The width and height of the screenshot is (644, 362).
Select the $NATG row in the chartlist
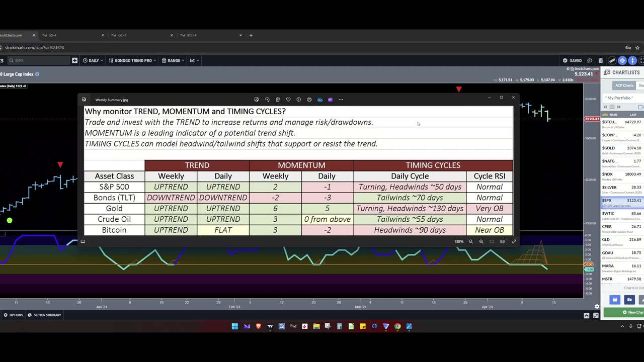click(622, 163)
